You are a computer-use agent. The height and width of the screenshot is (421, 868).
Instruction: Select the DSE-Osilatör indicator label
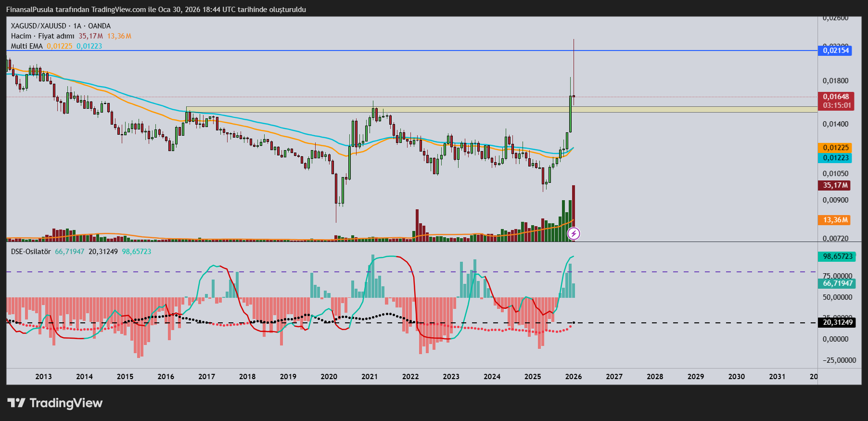(31, 252)
